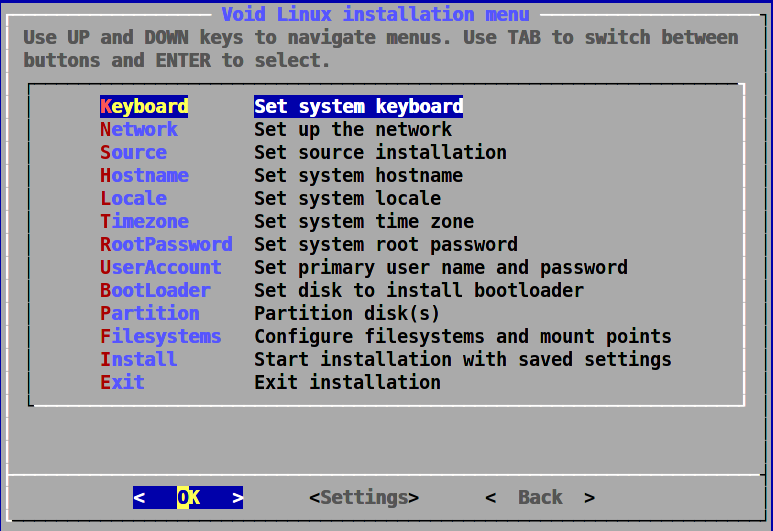Select the RootPassword entry
The image size is (773, 531).
[166, 244]
